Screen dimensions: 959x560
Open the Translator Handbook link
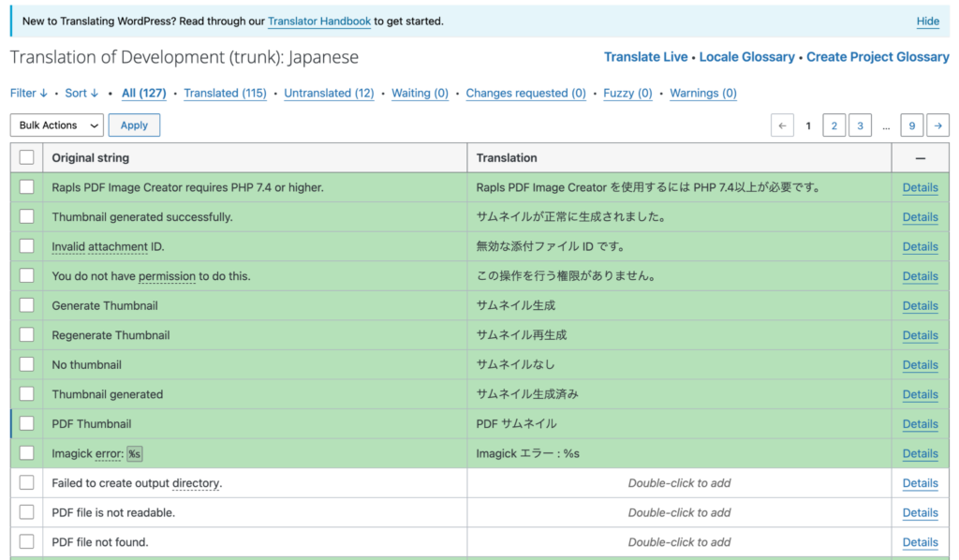(x=319, y=21)
